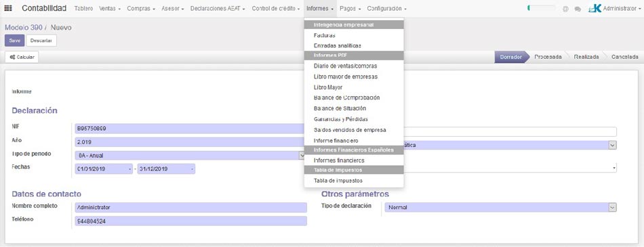Image resolution: width=644 pixels, height=247 pixels.
Task: Click the Modelo 390 breadcrumb link
Action: click(24, 28)
